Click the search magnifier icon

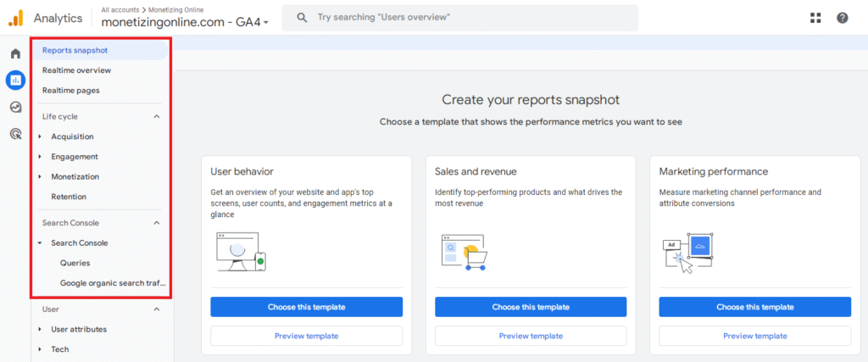(302, 18)
